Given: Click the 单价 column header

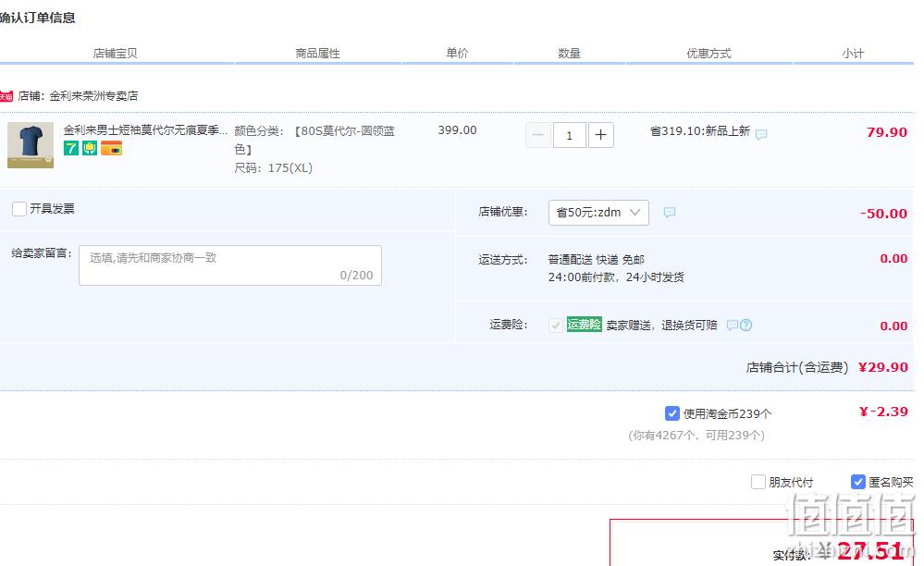Looking at the screenshot, I should pos(457,53).
